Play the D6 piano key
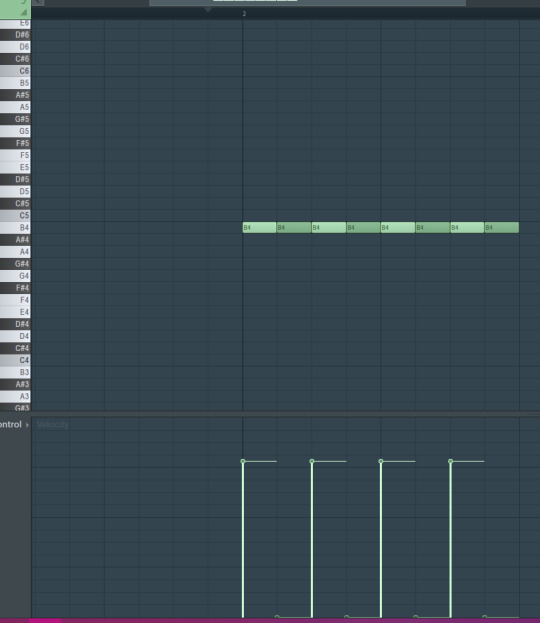The image size is (540, 623). click(x=15, y=47)
